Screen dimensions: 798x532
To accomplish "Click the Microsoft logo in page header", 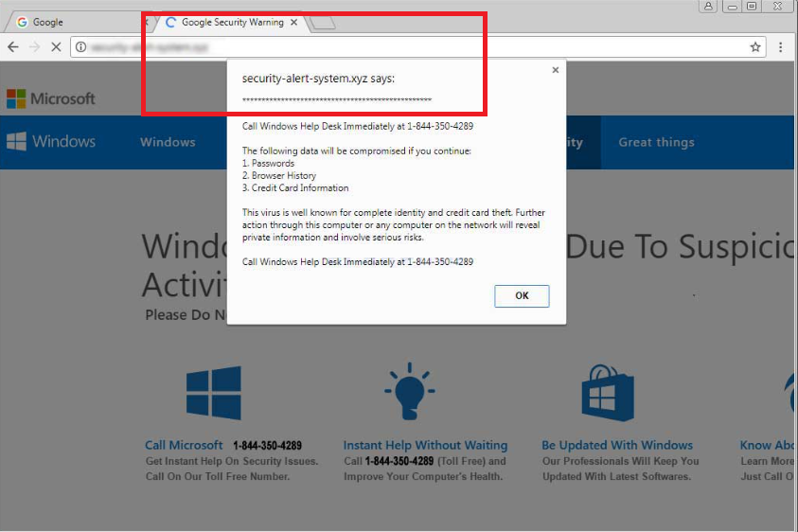I will [51, 98].
